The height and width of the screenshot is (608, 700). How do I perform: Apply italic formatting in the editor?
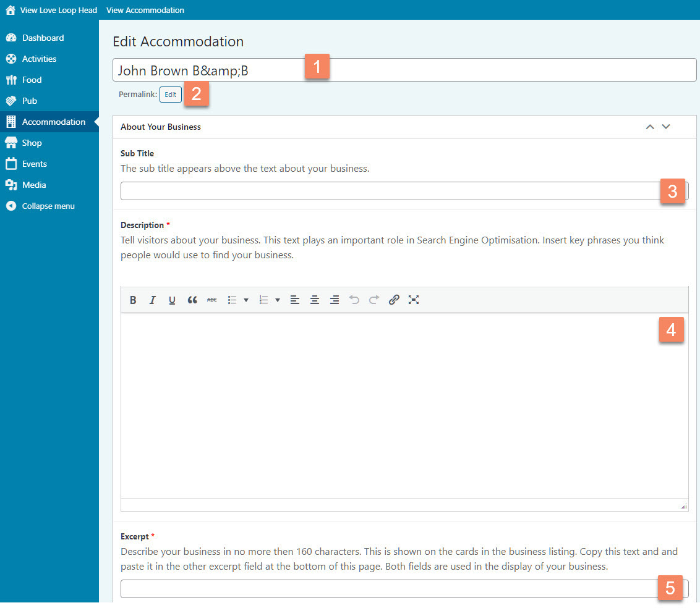click(x=153, y=300)
